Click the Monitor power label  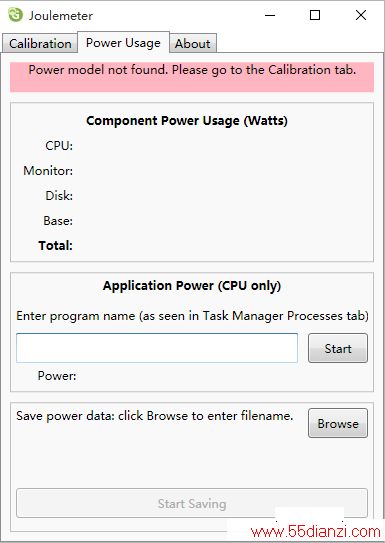click(48, 171)
